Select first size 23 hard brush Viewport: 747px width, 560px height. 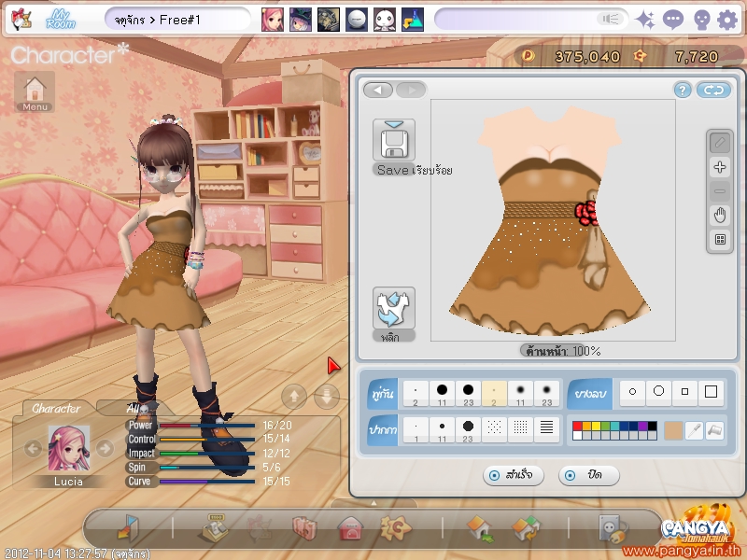pos(469,393)
